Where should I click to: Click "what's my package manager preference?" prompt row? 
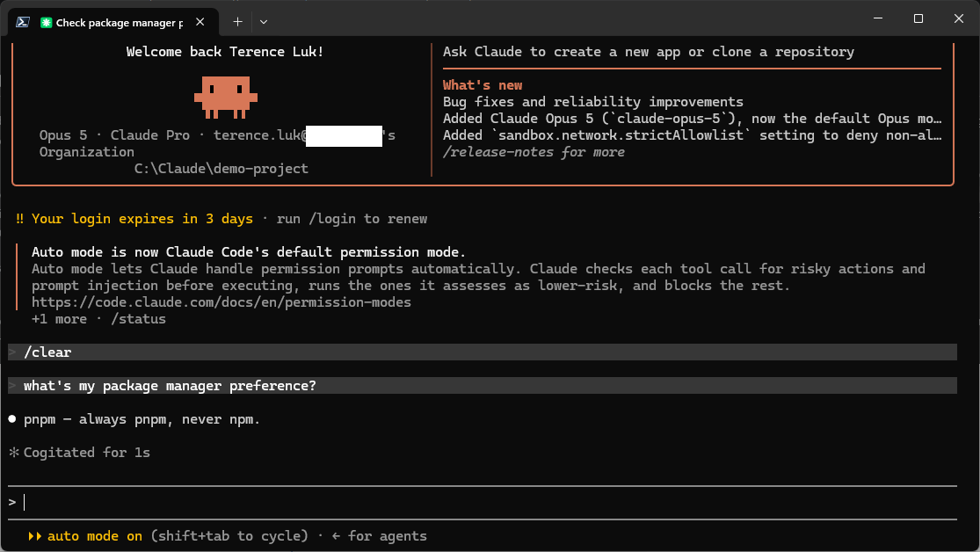[x=483, y=386]
